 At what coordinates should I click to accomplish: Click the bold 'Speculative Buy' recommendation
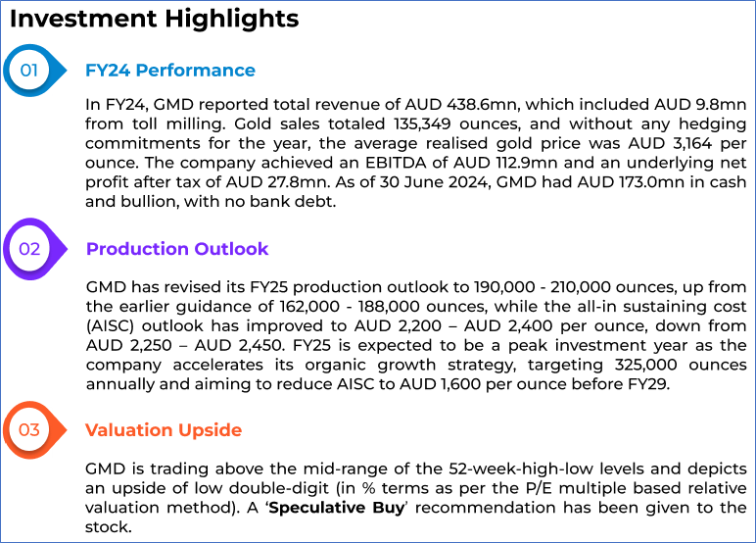click(x=337, y=508)
